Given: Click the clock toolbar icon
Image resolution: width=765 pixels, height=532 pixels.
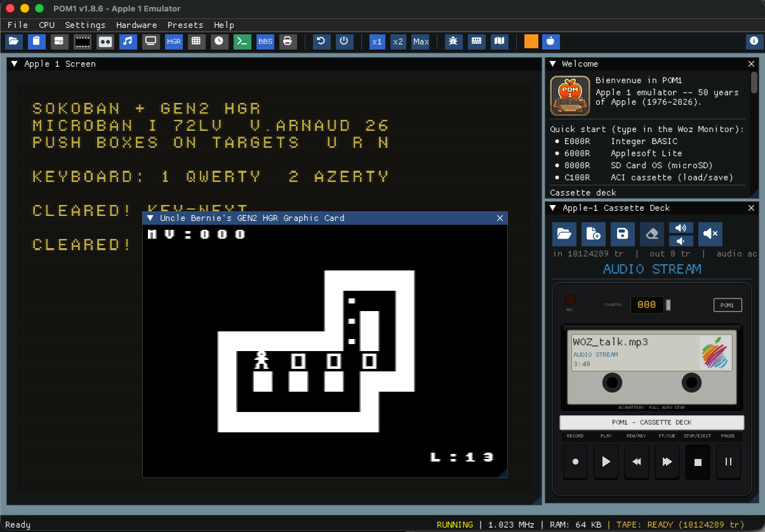Looking at the screenshot, I should 219,41.
